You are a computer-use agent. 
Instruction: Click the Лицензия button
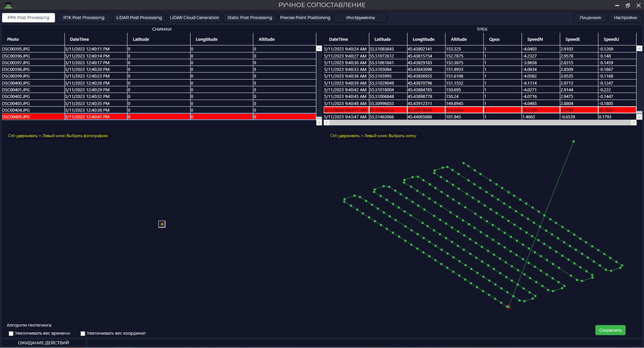point(590,18)
